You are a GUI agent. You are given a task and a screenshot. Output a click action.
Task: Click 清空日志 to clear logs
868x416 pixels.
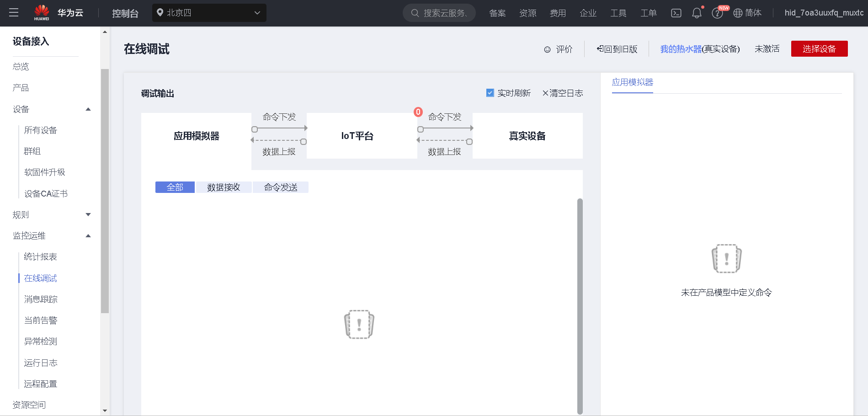point(566,93)
